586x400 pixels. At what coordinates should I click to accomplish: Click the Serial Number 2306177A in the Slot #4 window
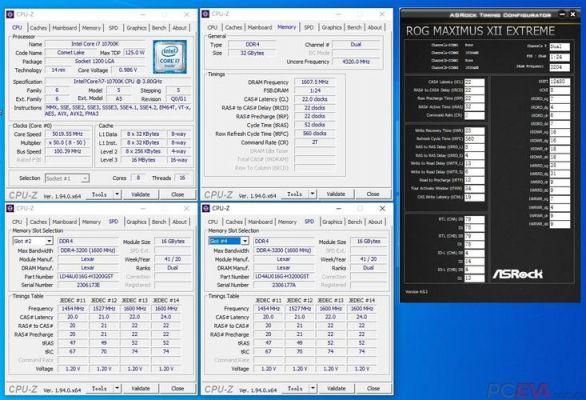283,285
